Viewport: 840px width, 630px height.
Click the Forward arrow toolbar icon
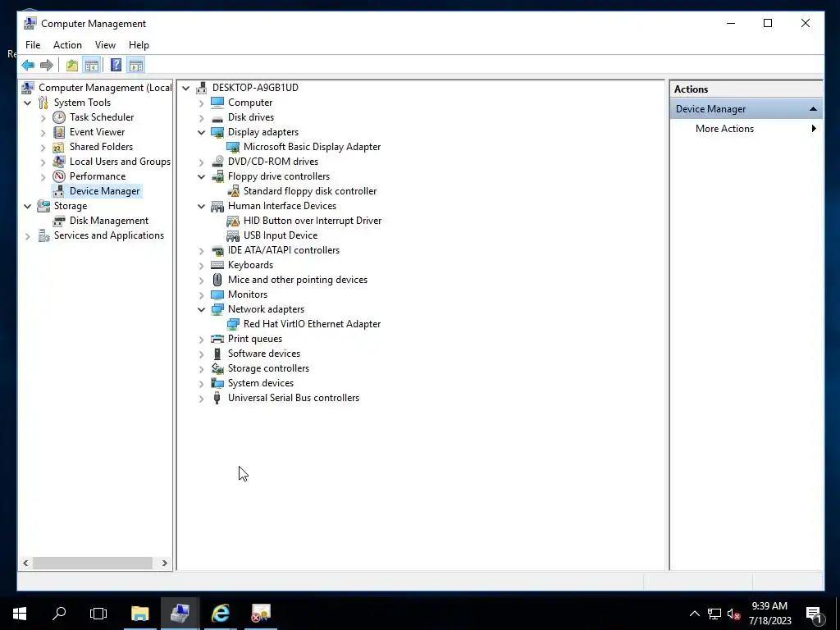click(x=47, y=66)
